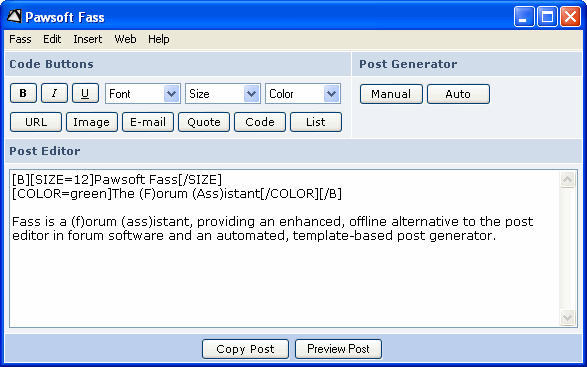The width and height of the screenshot is (587, 367).
Task: Open the Color dropdown
Action: tap(303, 94)
